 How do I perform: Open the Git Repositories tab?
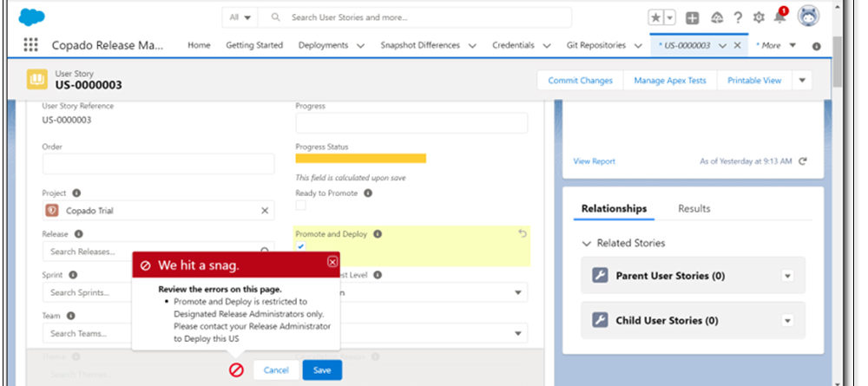596,45
